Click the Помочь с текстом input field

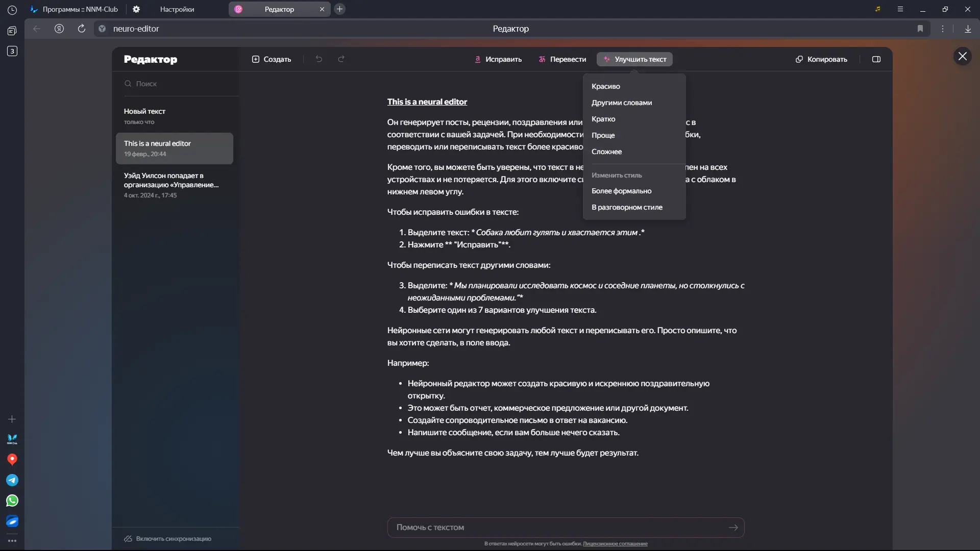click(x=556, y=528)
